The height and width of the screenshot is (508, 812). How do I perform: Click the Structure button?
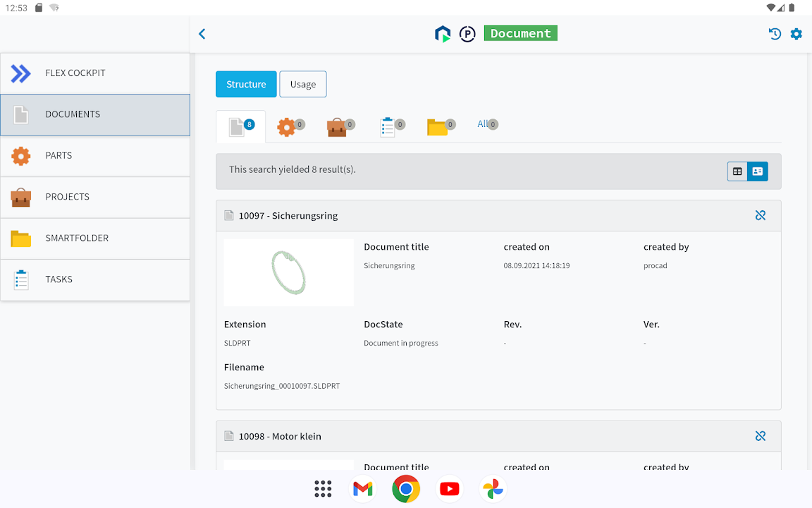click(x=246, y=84)
